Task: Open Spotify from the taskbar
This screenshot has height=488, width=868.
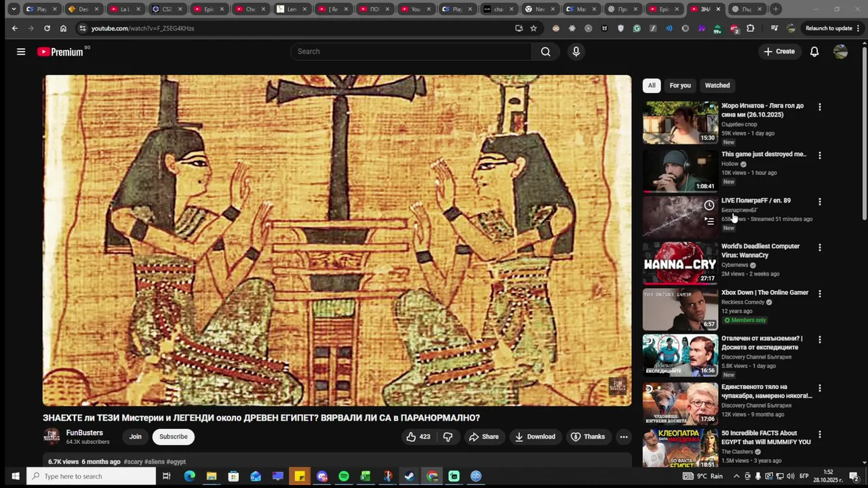Action: (x=344, y=476)
